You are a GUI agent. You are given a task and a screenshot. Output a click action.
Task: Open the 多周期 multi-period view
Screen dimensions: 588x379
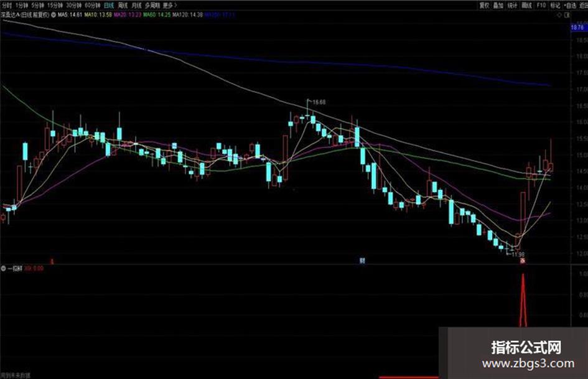pyautogui.click(x=152, y=5)
